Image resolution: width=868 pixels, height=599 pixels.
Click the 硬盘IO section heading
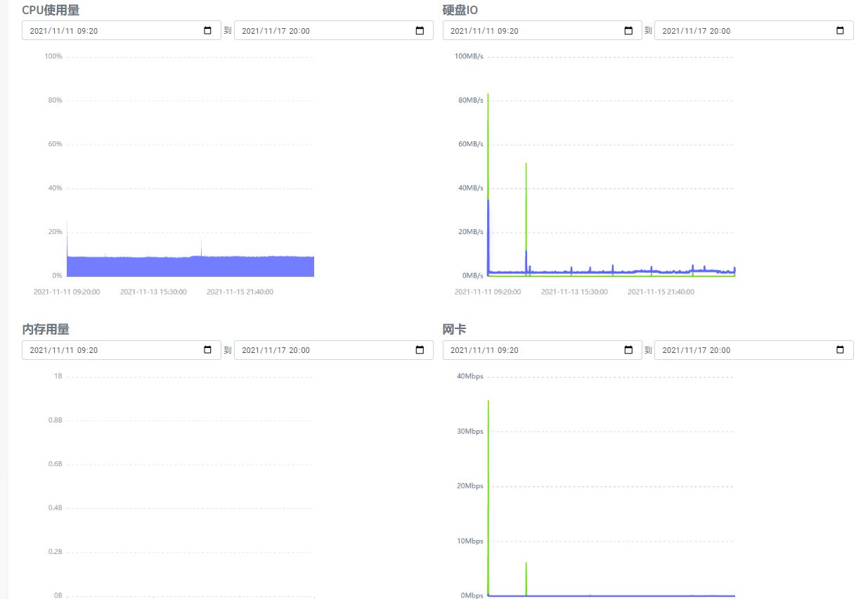460,10
